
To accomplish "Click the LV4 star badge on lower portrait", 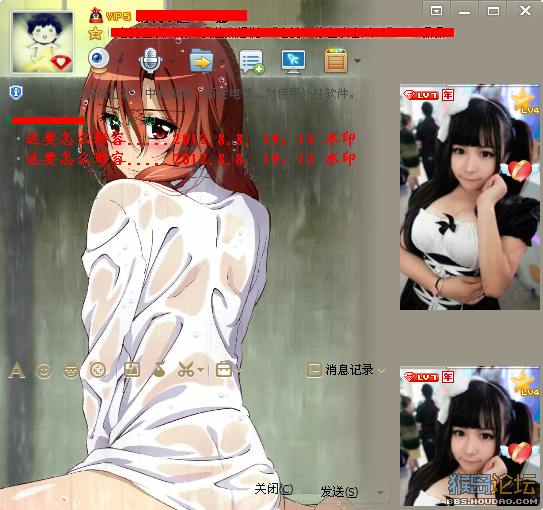I will pyautogui.click(x=525, y=383).
